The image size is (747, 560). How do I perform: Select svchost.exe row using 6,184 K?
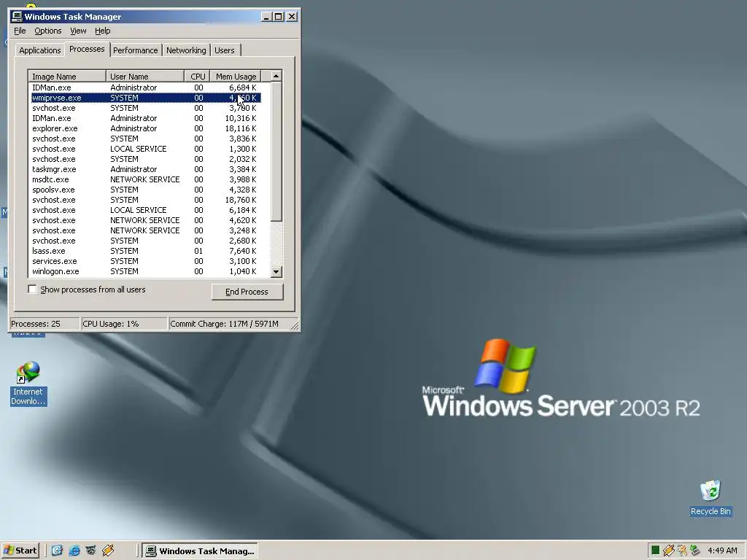tap(144, 210)
